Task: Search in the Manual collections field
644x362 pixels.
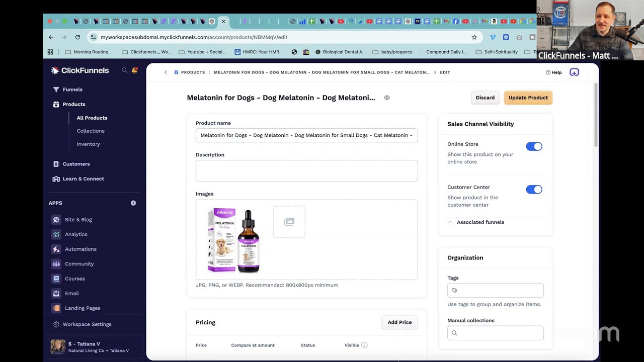Action: pos(495,333)
